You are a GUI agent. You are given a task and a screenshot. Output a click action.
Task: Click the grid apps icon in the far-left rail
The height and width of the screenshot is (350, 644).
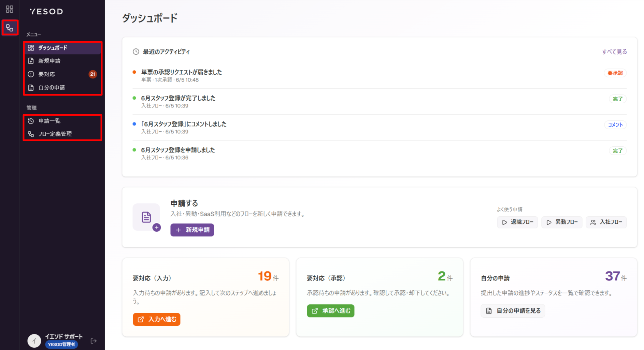(x=10, y=9)
